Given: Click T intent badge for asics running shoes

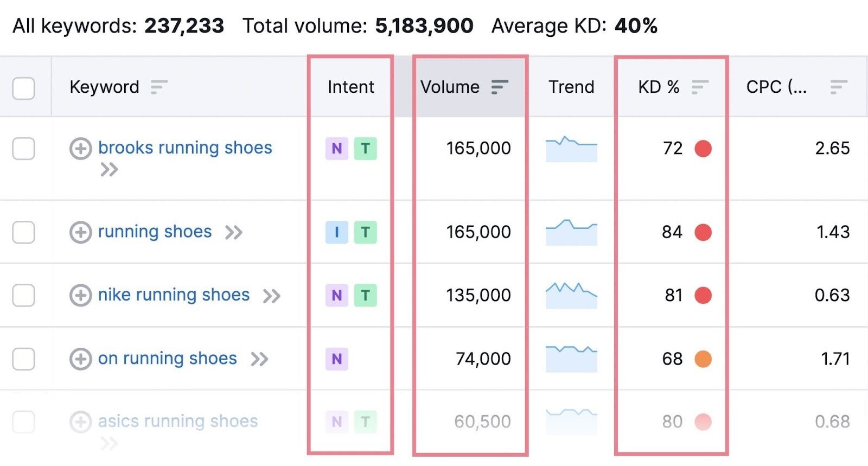Looking at the screenshot, I should click(x=365, y=422).
